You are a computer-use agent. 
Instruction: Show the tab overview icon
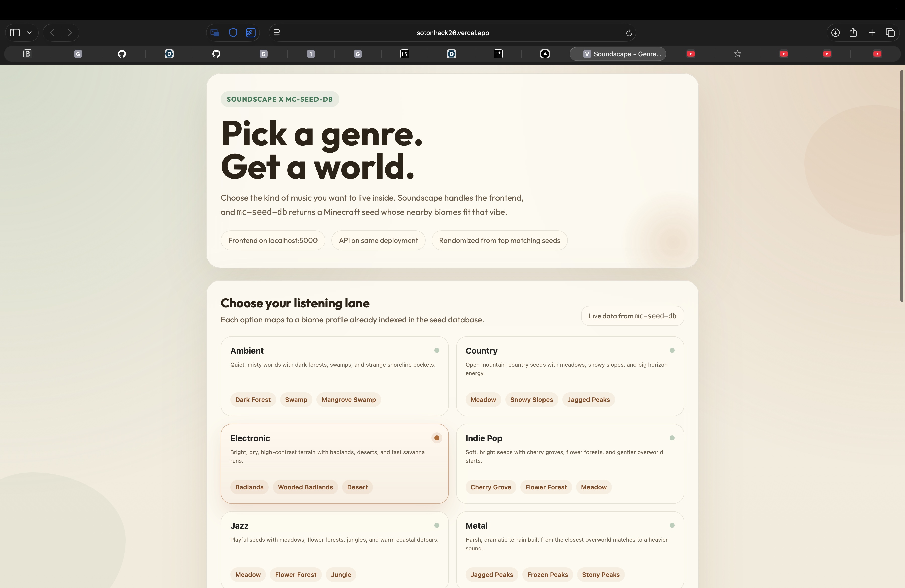890,33
